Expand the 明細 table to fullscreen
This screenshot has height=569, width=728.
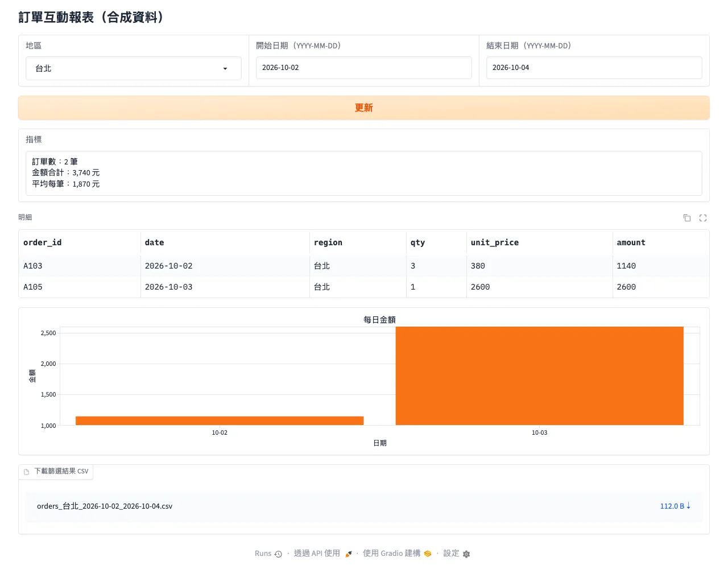pos(703,218)
